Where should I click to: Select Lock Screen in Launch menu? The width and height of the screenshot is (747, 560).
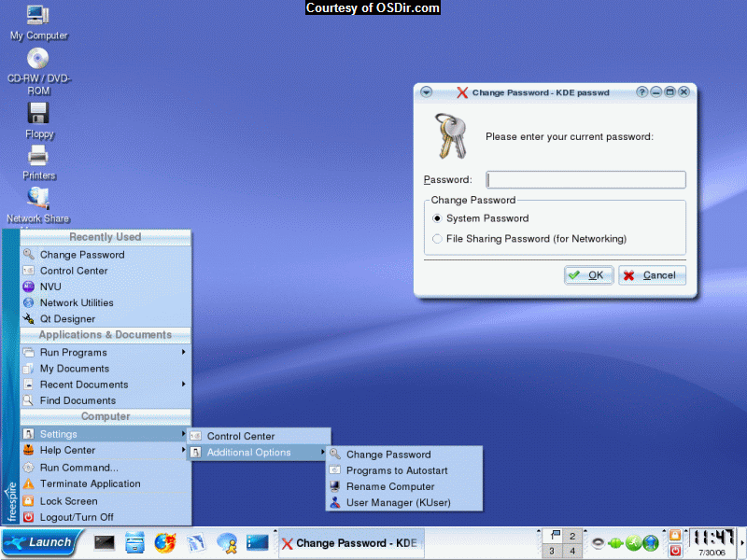pos(106,501)
